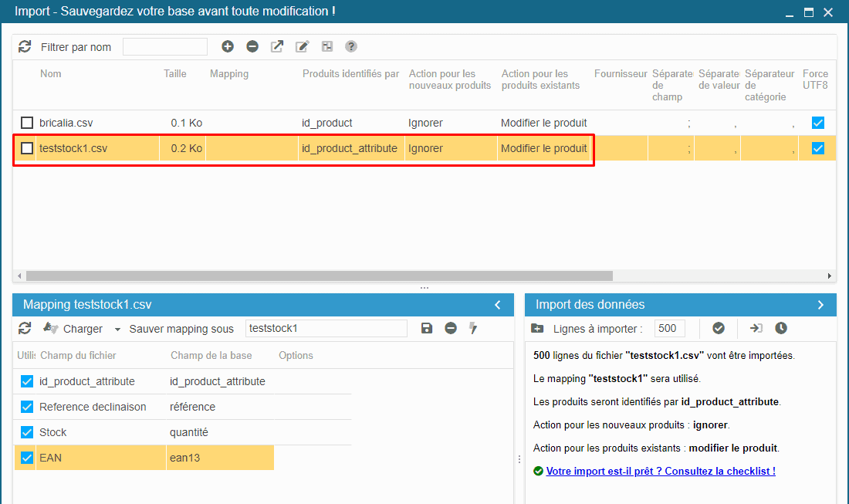Save the mapping with the floppy disk icon
The width and height of the screenshot is (849, 504).
point(427,328)
